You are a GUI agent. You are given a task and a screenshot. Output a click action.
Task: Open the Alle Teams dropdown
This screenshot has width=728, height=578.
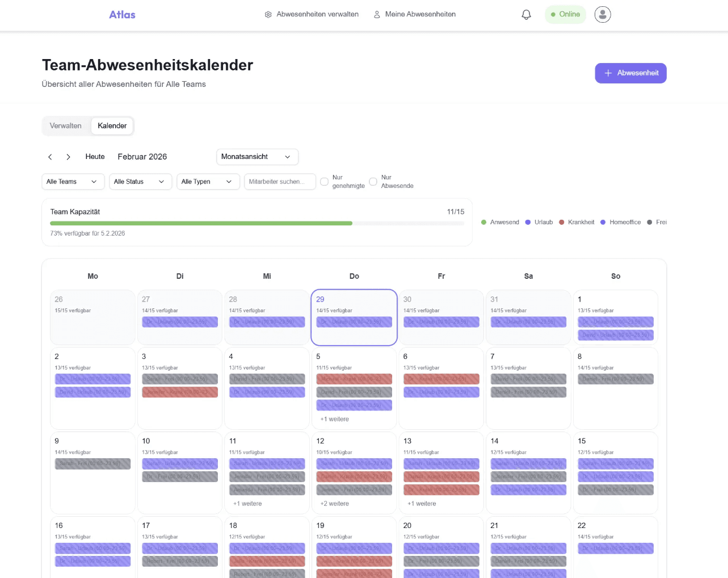(73, 181)
